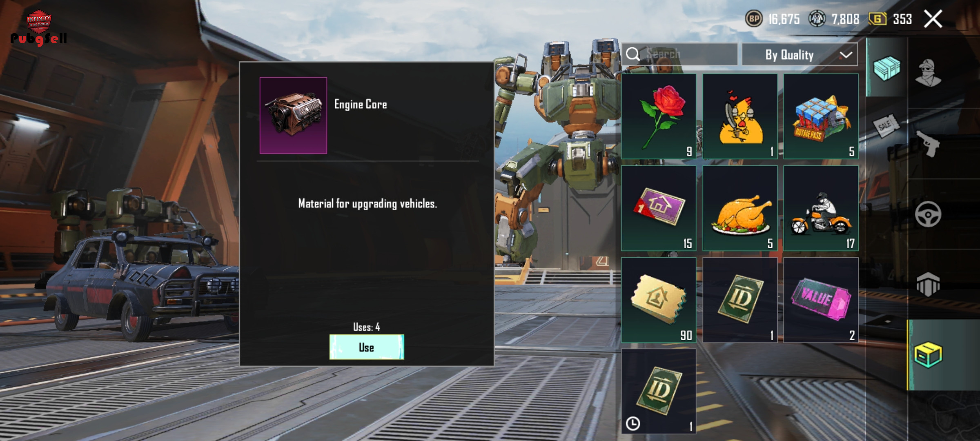Image resolution: width=980 pixels, height=441 pixels.
Task: Open the yellow box items tab
Action: point(928,355)
